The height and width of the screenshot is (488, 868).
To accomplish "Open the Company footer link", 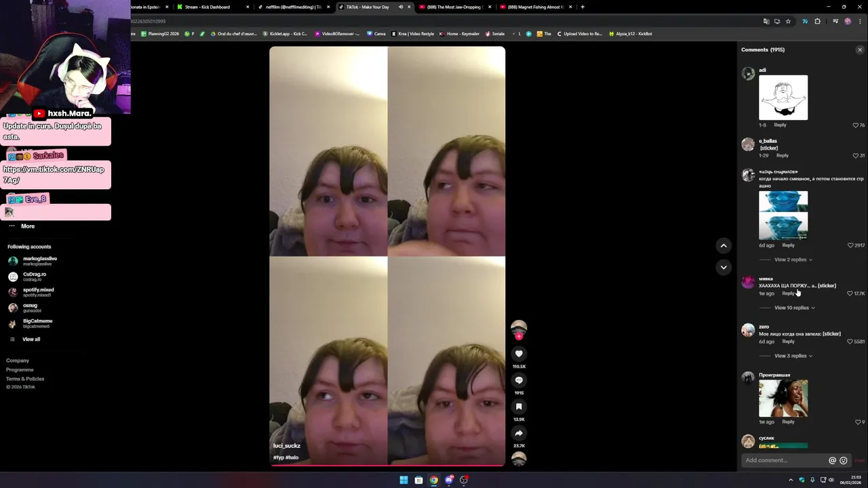I will coord(18,361).
